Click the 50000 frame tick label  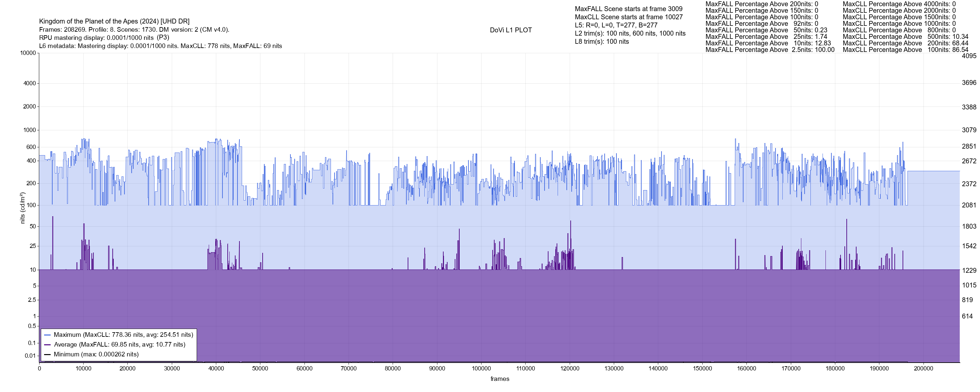pos(260,368)
